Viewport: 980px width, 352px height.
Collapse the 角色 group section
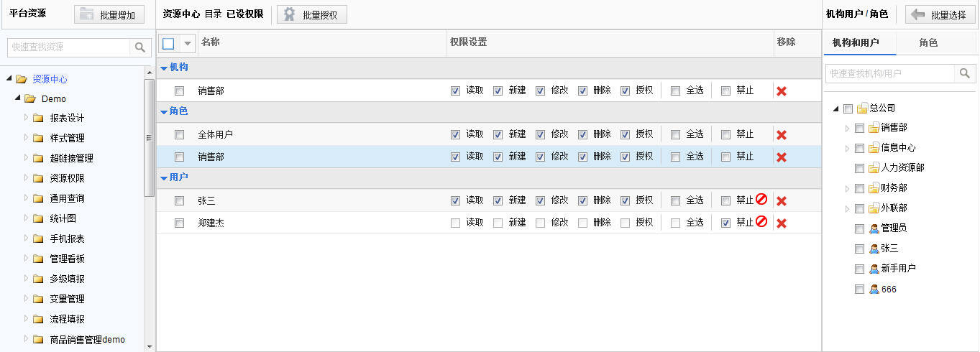tap(164, 113)
